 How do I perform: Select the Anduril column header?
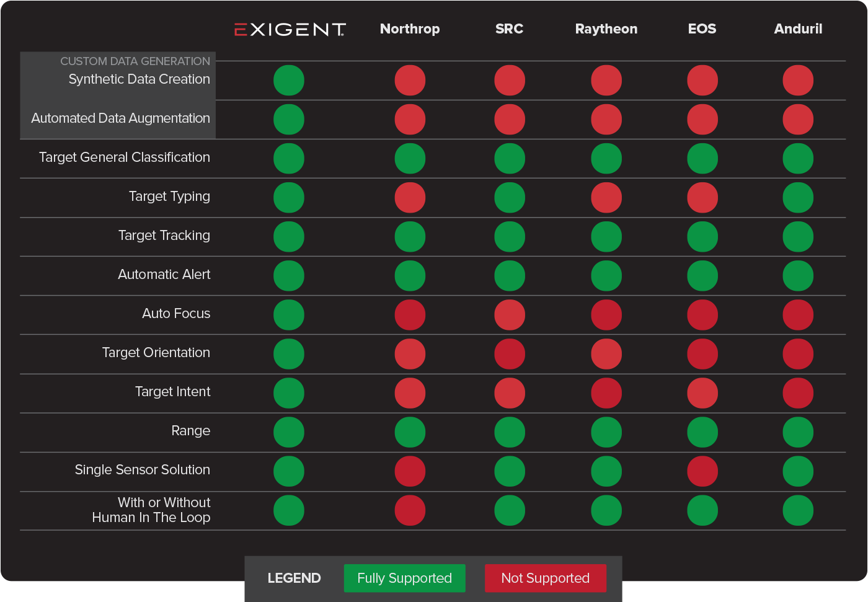(x=799, y=29)
